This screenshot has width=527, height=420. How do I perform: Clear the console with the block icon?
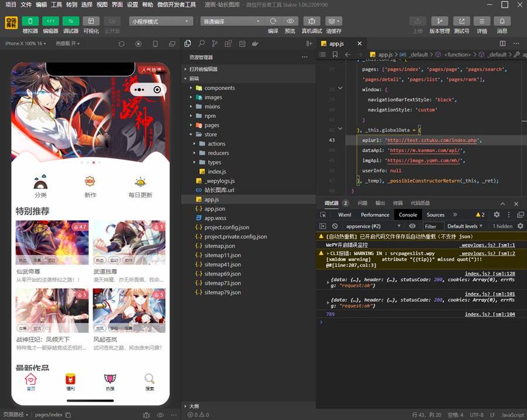click(335, 226)
